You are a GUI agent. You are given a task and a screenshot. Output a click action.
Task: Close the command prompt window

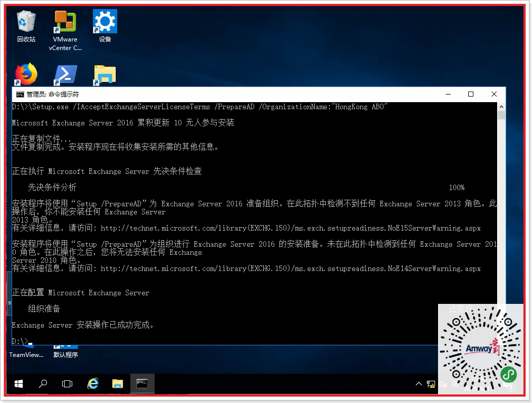[x=494, y=94]
